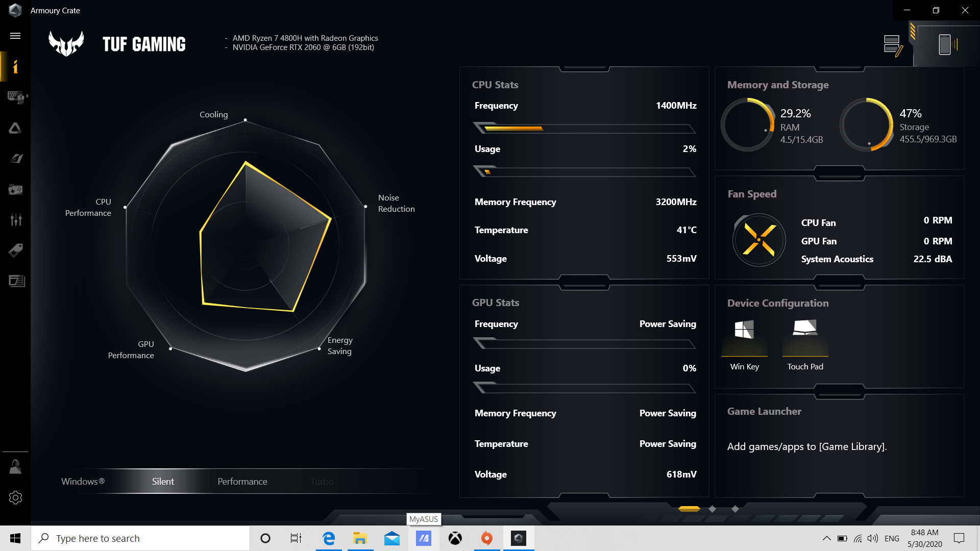Click the Cooling label on radar chart
Image resolution: width=980 pixels, height=551 pixels.
(214, 115)
